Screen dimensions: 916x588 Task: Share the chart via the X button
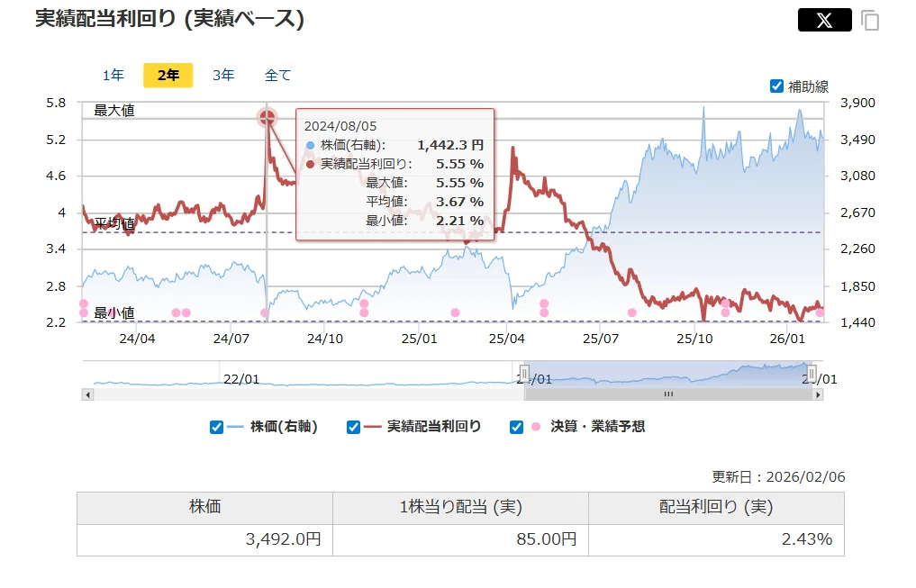point(824,21)
